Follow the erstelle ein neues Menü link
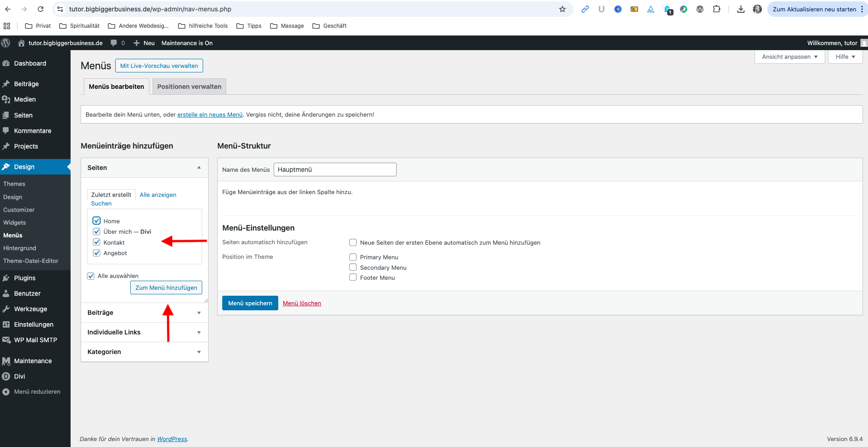868x447 pixels. coord(210,115)
